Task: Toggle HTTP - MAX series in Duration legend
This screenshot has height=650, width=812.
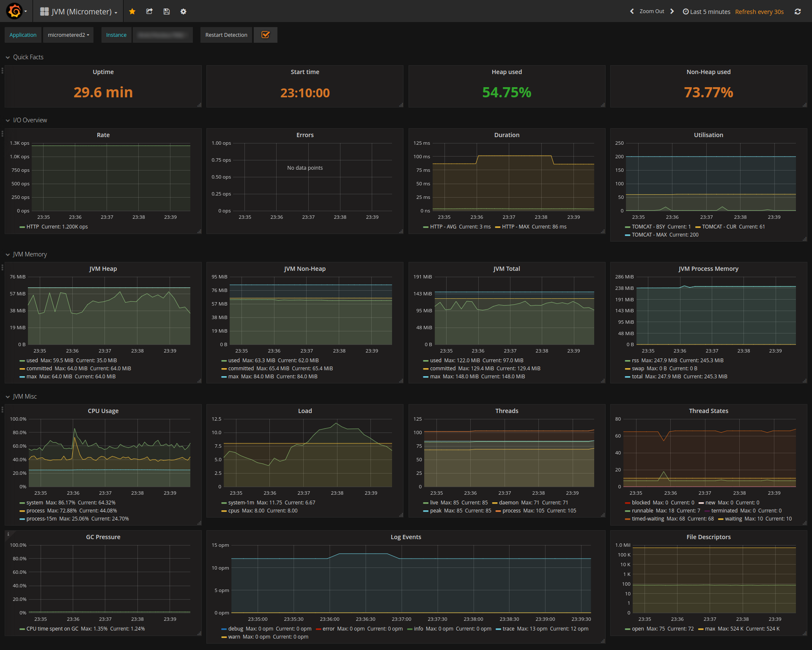Action: pos(515,227)
